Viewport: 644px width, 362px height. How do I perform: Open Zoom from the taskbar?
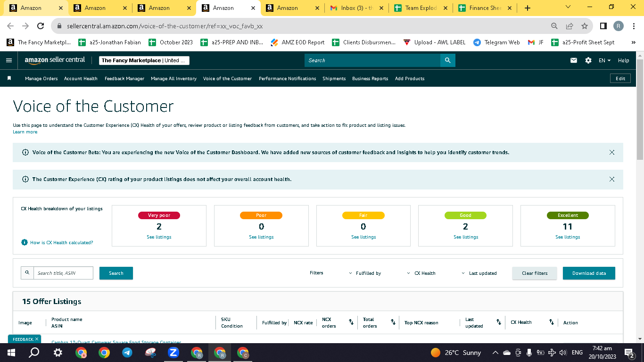[173, 353]
